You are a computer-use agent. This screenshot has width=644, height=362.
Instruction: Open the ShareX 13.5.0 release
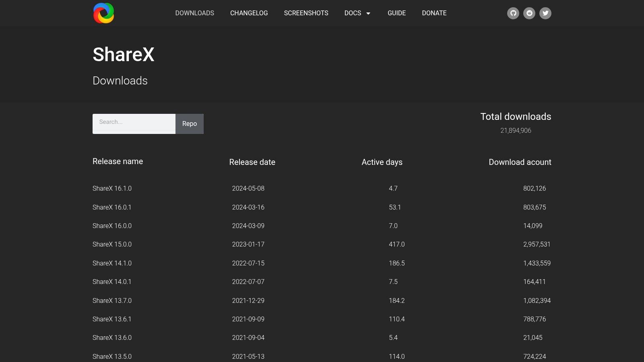[x=112, y=356]
